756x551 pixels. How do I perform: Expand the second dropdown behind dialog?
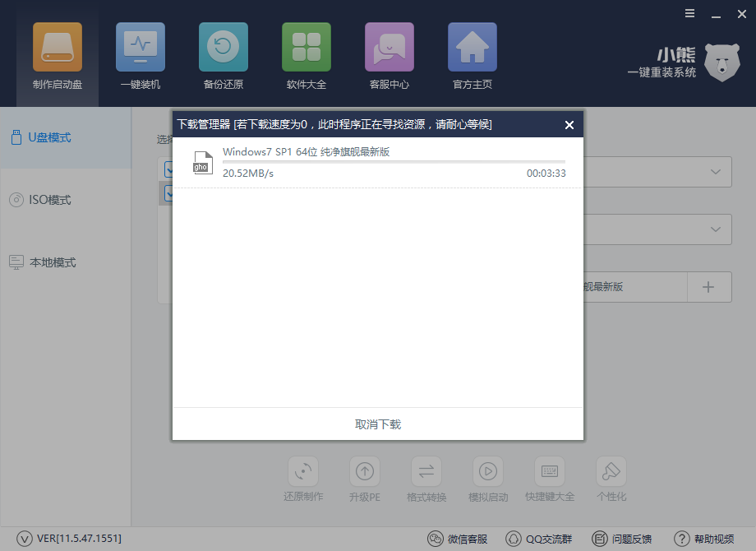click(x=716, y=229)
